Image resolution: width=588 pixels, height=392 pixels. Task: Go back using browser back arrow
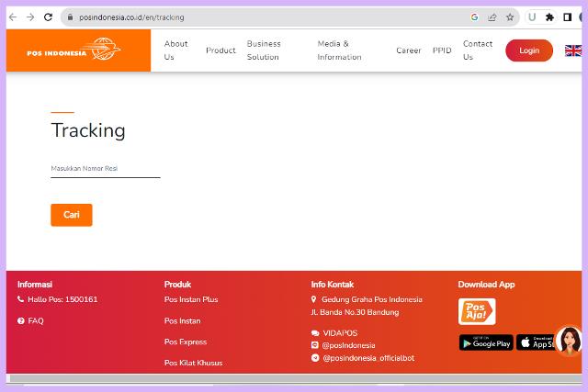click(x=13, y=17)
